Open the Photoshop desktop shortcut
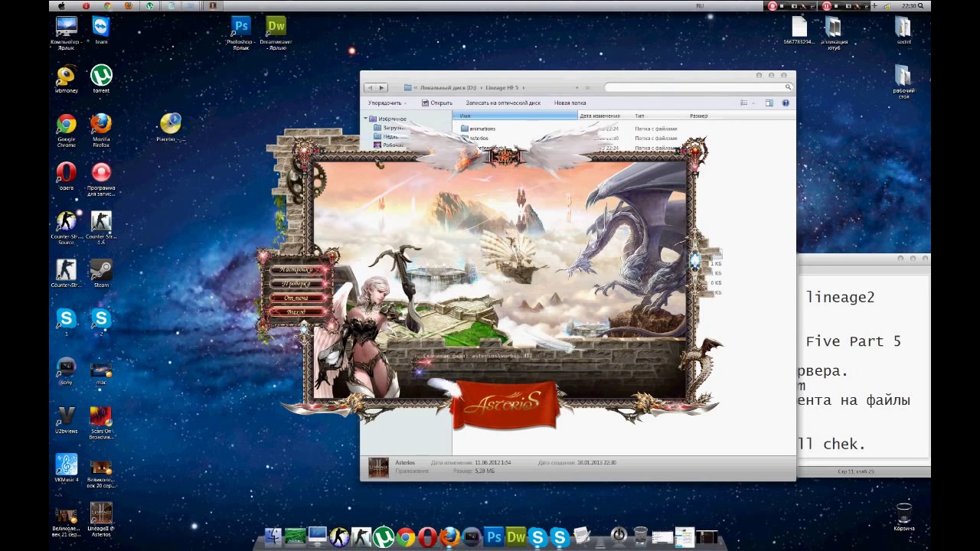The width and height of the screenshot is (980, 551). coord(240,32)
